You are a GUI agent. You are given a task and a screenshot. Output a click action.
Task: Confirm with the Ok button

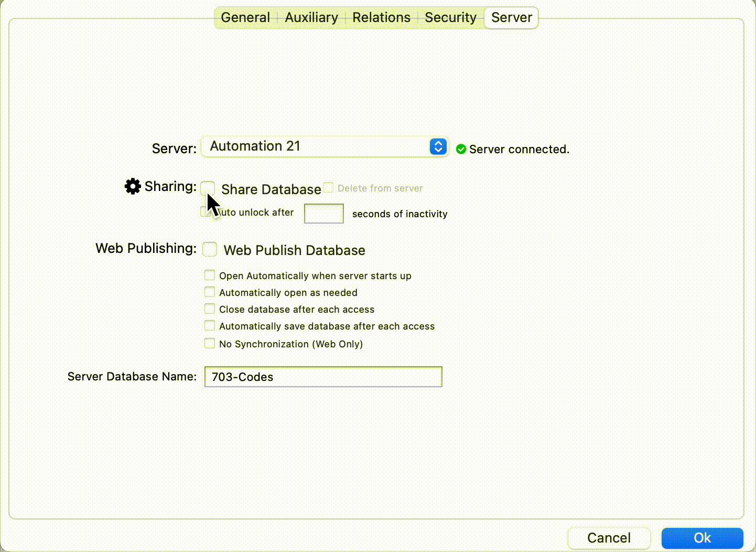[702, 538]
